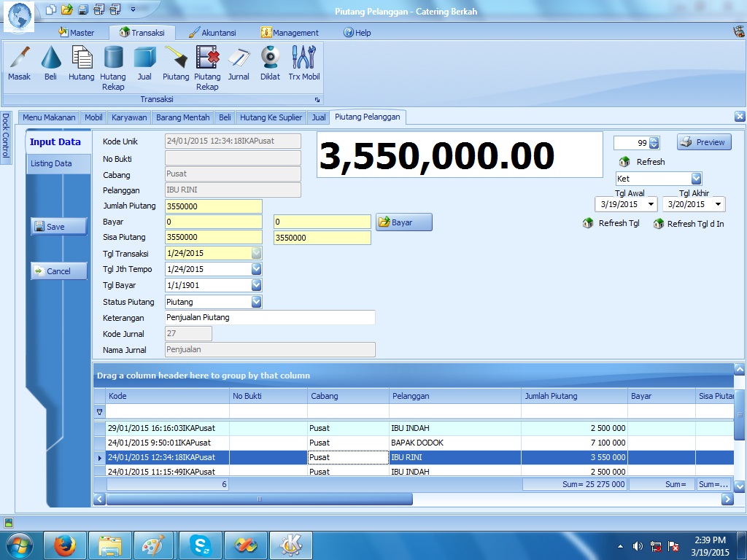Image resolution: width=747 pixels, height=560 pixels.
Task: Open the Tgl Jth Tempo date picker
Action: point(256,269)
